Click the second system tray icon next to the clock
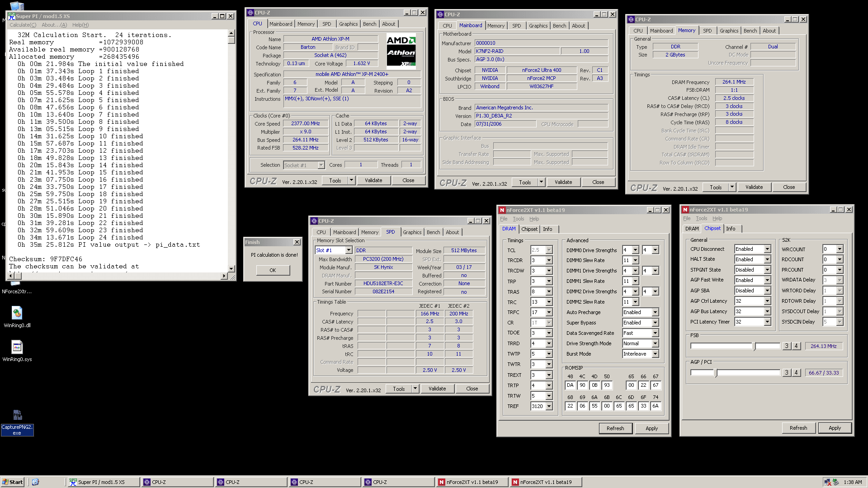This screenshot has height=488, width=868. point(836,482)
